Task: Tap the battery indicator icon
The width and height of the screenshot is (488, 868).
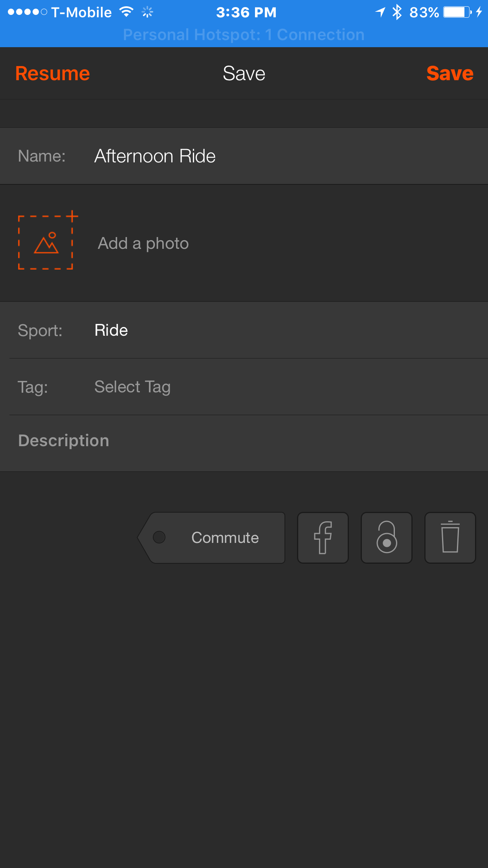Action: [x=457, y=12]
